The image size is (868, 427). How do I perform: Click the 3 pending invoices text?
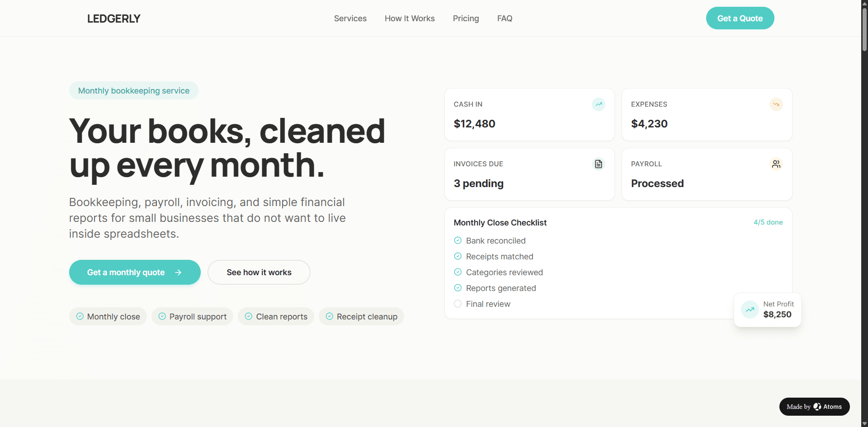tap(479, 183)
